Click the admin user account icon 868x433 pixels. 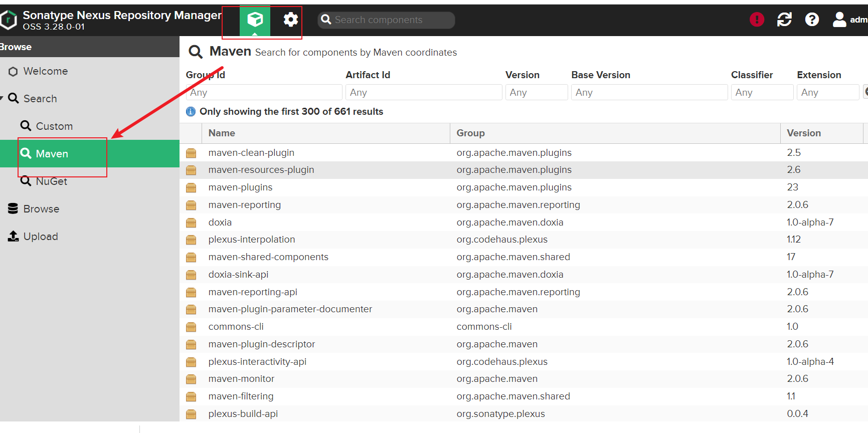(839, 20)
